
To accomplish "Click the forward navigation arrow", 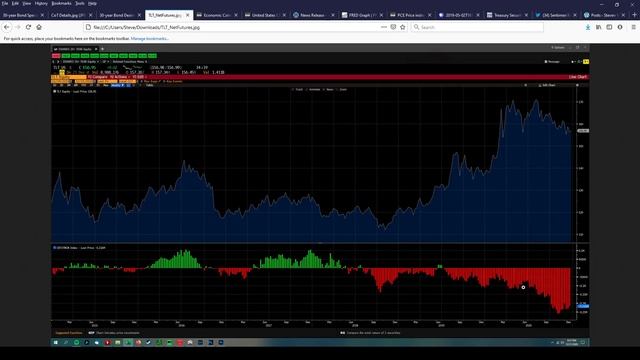I will pyautogui.click(x=18, y=27).
